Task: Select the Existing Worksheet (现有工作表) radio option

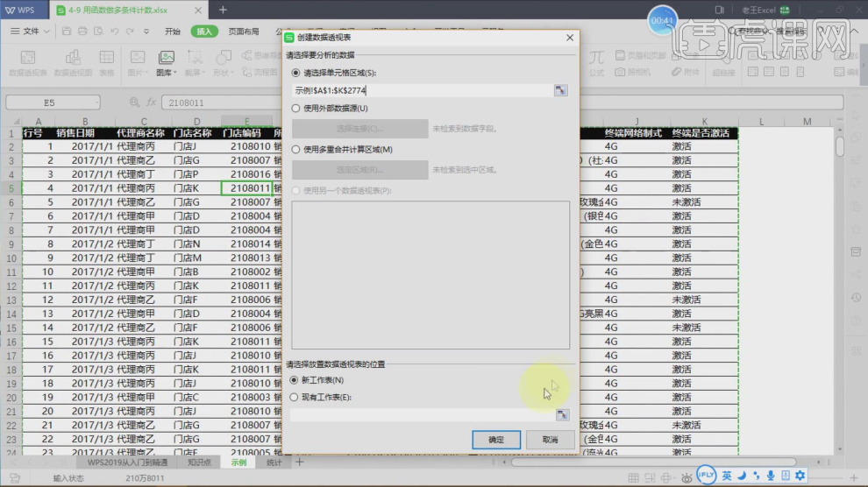Action: point(294,397)
